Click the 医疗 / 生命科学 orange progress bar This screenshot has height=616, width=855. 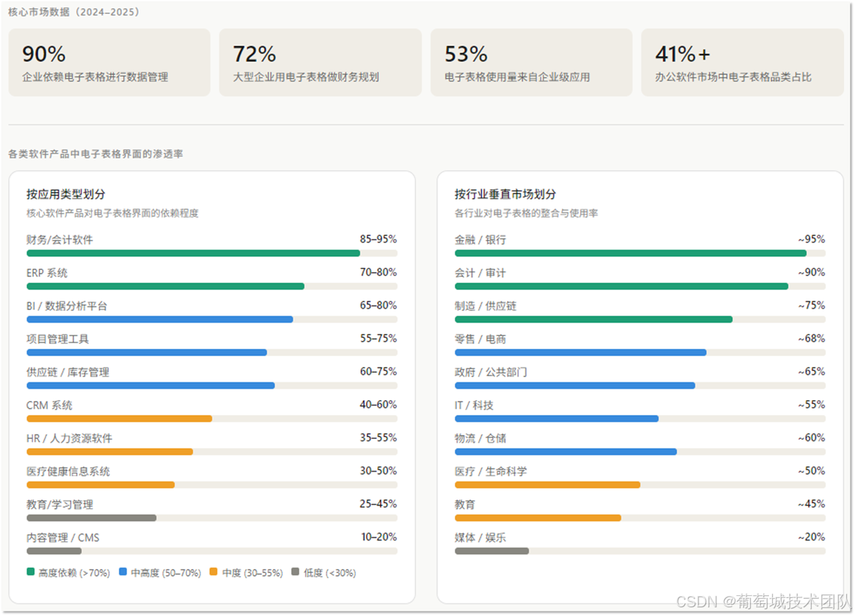(548, 485)
